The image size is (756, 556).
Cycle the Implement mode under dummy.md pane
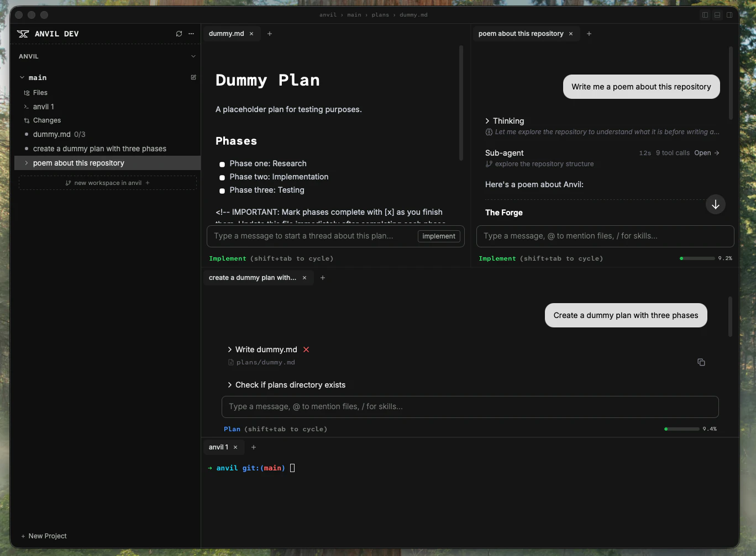click(x=271, y=258)
